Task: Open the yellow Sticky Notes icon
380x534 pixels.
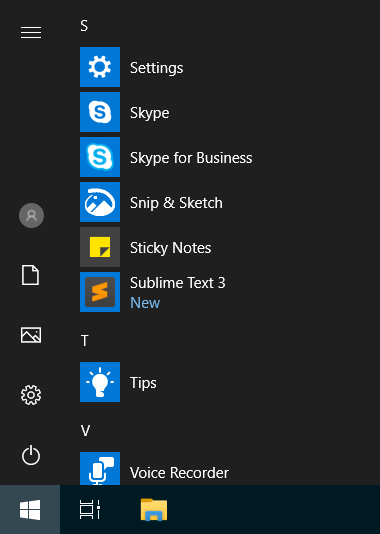Action: 100,247
